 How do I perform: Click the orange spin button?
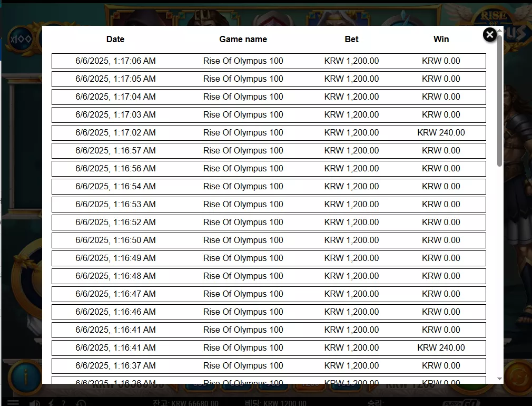click(518, 377)
